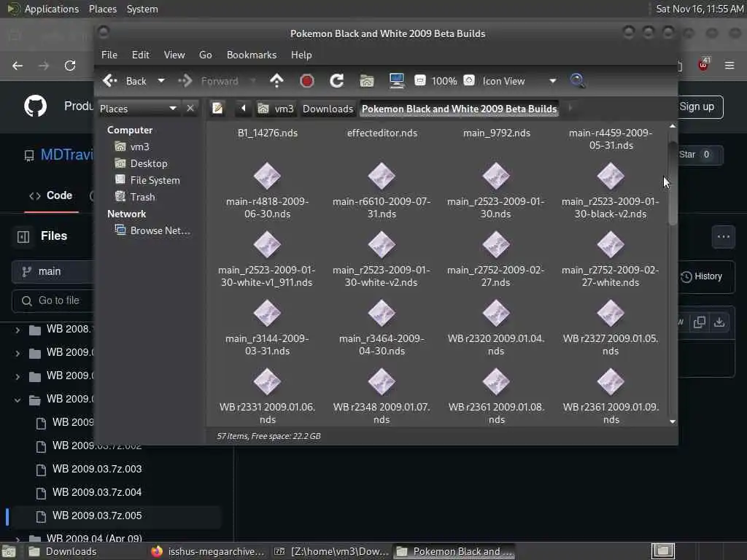Select vm3 in the path bar
The height and width of the screenshot is (560, 747).
(x=276, y=109)
